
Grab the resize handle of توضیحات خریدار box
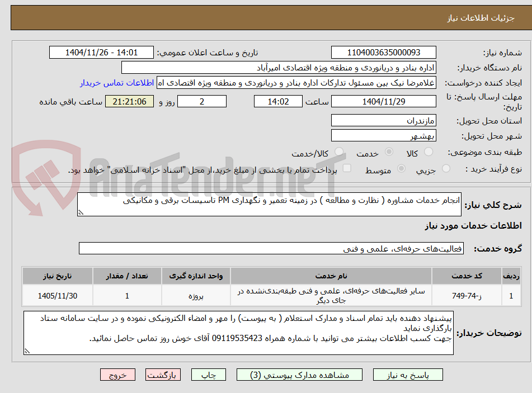pos(27,351)
